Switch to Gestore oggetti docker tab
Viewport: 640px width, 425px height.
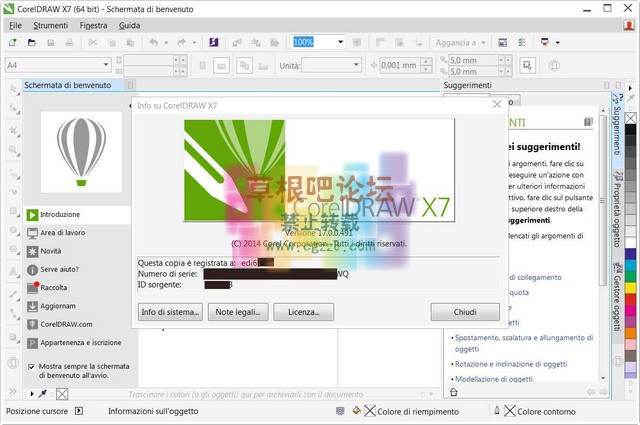click(x=617, y=297)
